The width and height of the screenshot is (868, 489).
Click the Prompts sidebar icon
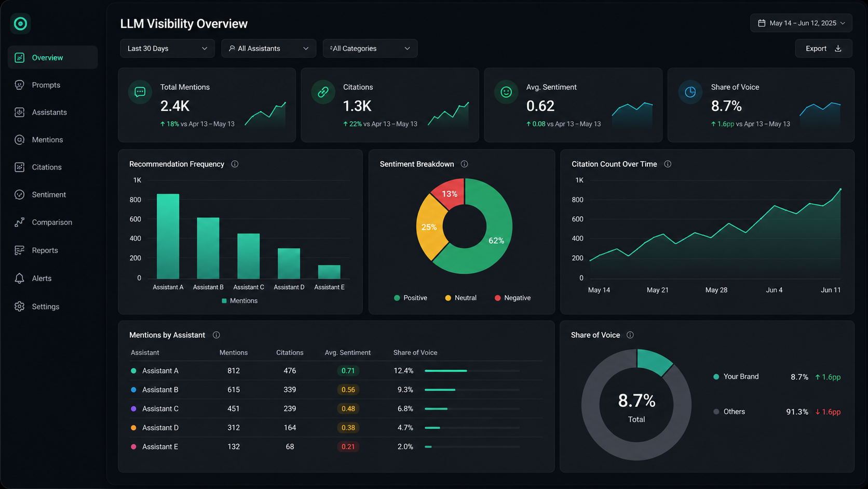point(20,85)
